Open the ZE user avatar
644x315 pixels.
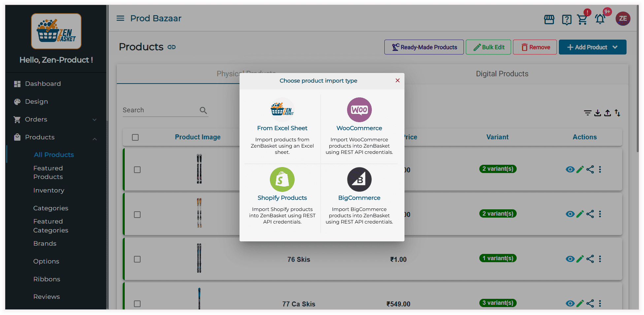(623, 18)
